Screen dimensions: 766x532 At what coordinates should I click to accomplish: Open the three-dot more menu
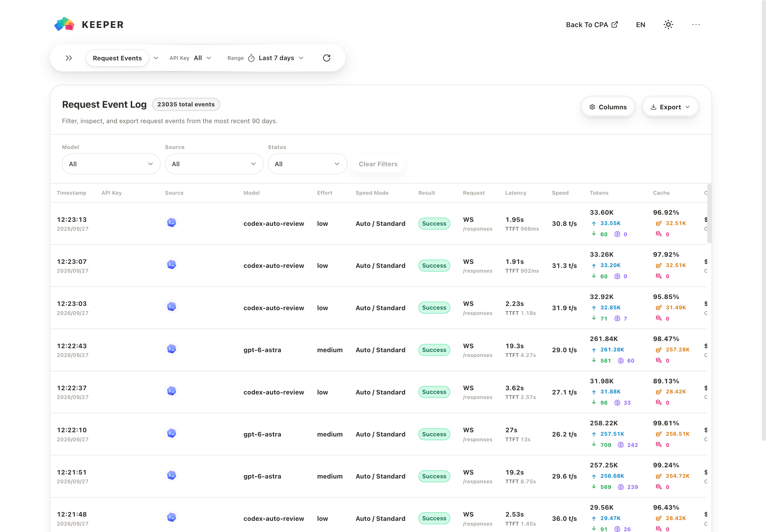pyautogui.click(x=696, y=25)
